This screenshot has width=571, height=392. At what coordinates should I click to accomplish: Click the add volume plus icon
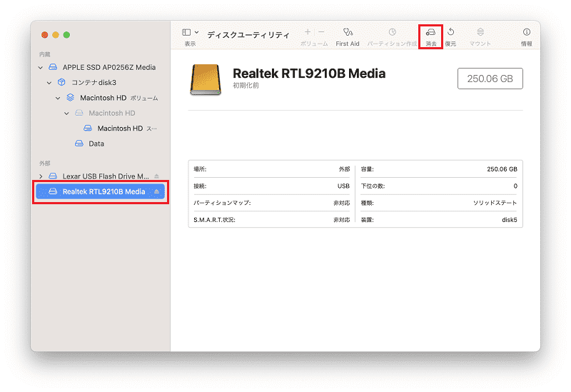[308, 32]
